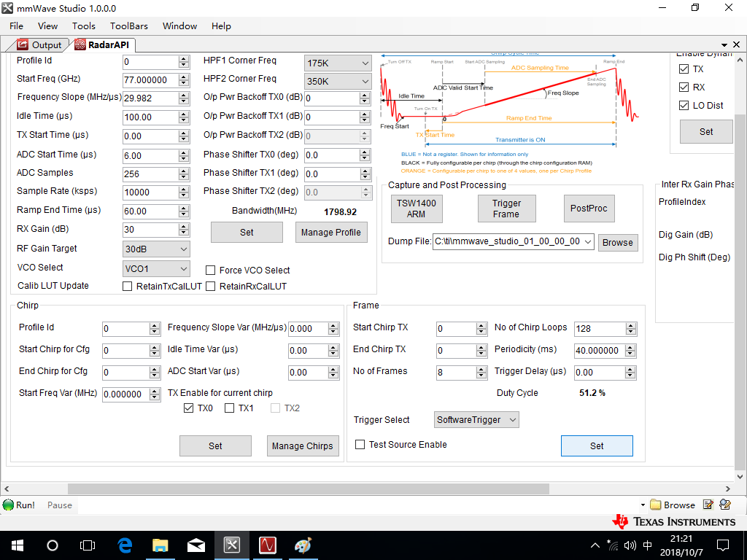
Task: Click the RadarAPI tab icon
Action: coord(80,44)
